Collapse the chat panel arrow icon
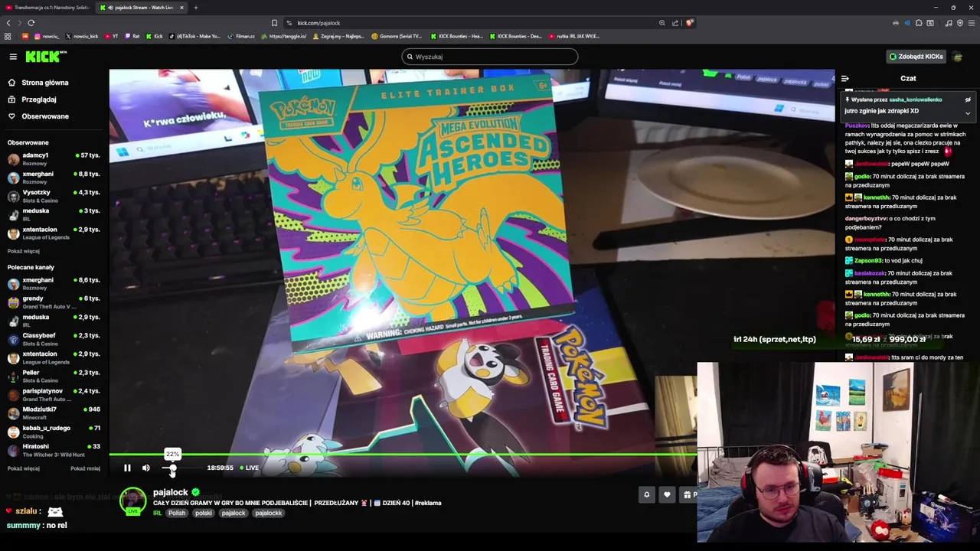 (x=844, y=78)
